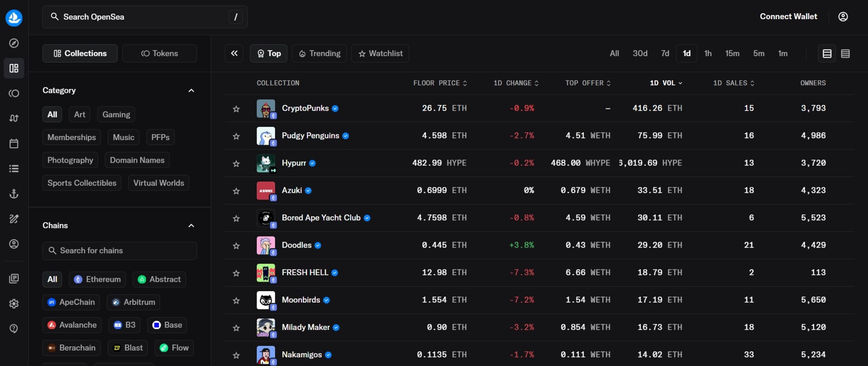Select the Studio pen icon in sidebar
868x366 pixels.
(14, 219)
